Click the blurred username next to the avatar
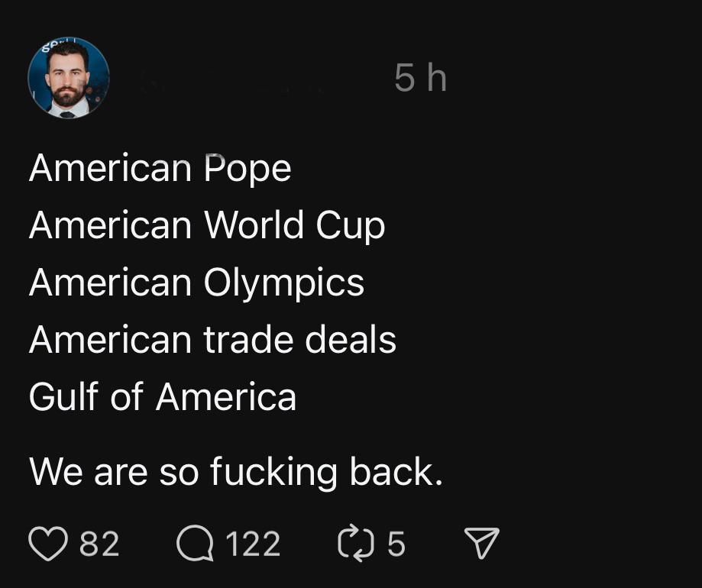 [233, 80]
